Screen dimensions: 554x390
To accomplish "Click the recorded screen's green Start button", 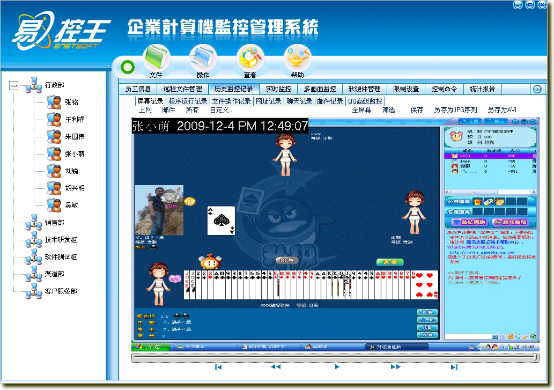I will pyautogui.click(x=151, y=347).
